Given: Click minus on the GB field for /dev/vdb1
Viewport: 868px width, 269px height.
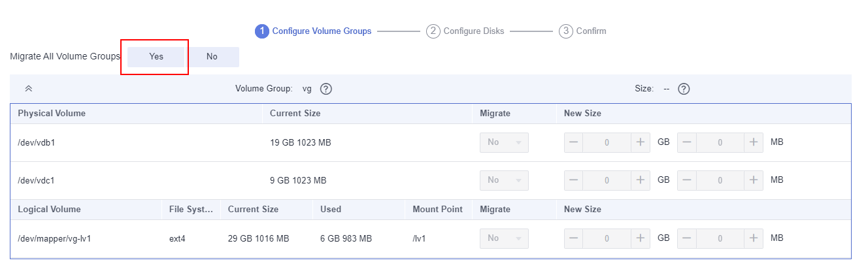Looking at the screenshot, I should click(573, 142).
